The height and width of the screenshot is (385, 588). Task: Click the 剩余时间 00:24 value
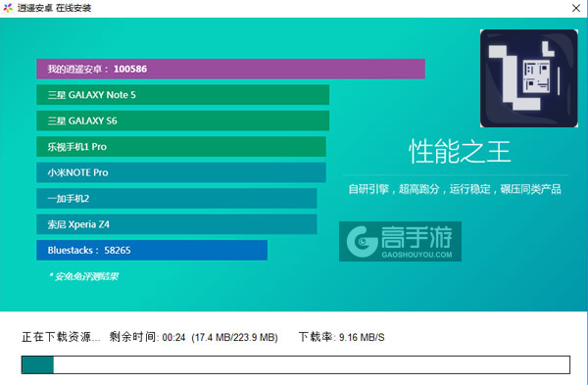click(x=147, y=337)
